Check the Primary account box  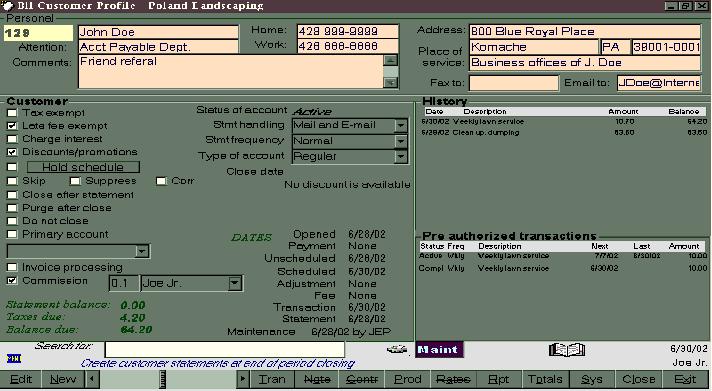(x=12, y=234)
